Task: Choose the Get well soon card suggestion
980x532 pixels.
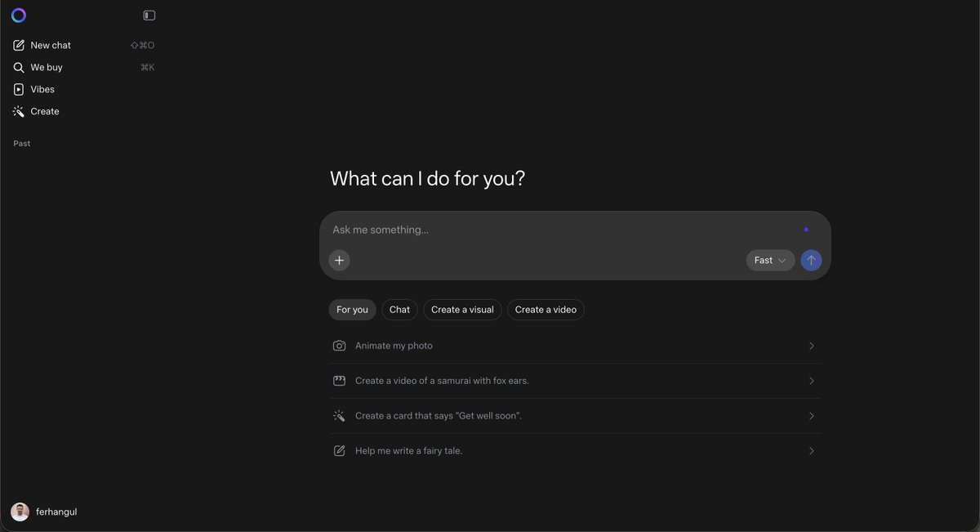Action: [x=574, y=416]
